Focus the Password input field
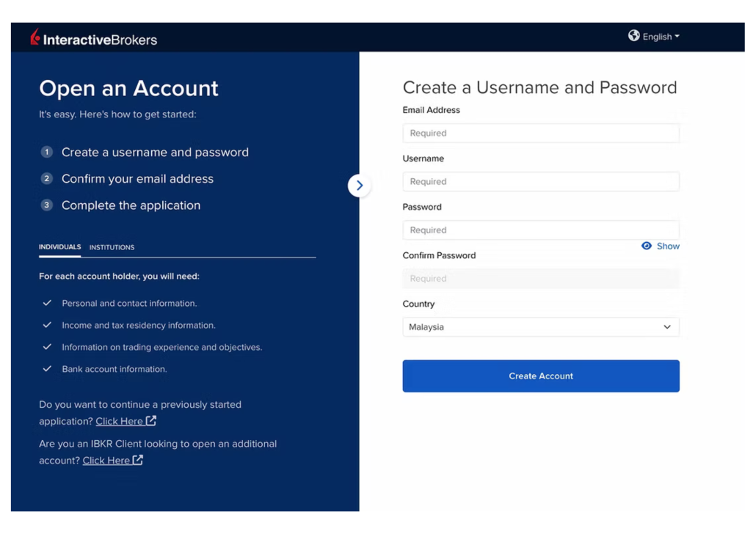The width and height of the screenshot is (756, 534). pos(541,230)
